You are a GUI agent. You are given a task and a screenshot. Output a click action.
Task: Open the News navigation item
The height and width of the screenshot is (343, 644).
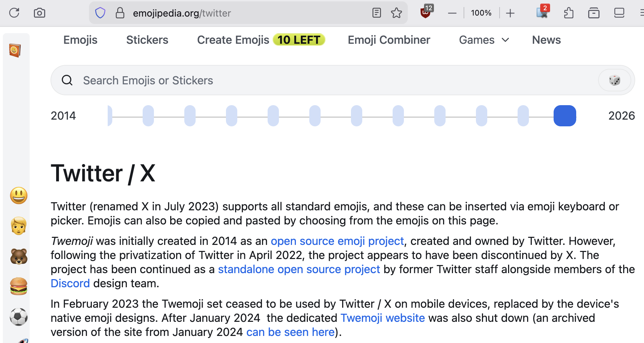point(546,40)
